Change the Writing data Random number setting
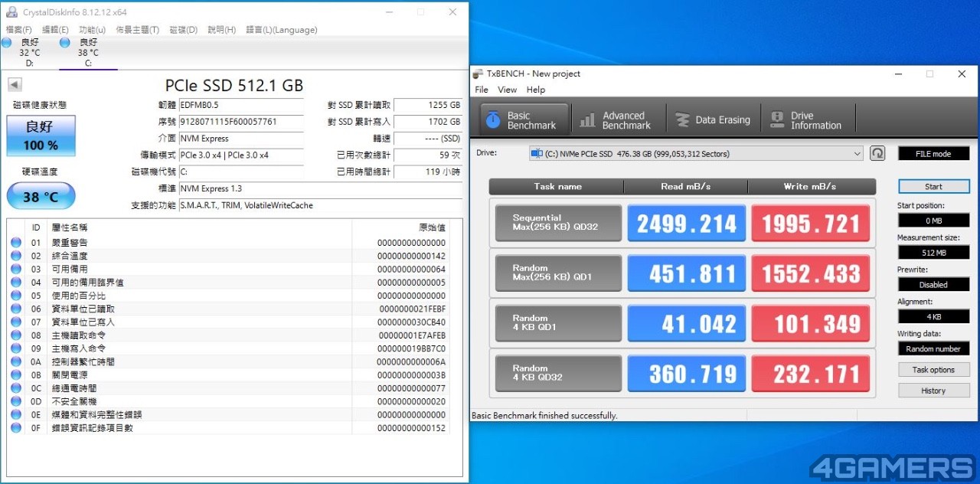 934,349
